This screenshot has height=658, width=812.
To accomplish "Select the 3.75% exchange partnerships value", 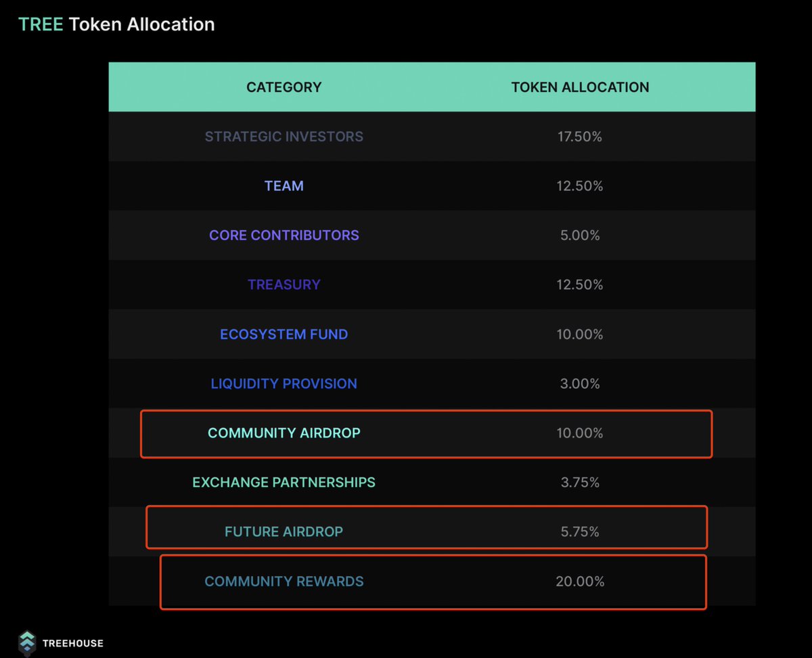I will pos(580,482).
